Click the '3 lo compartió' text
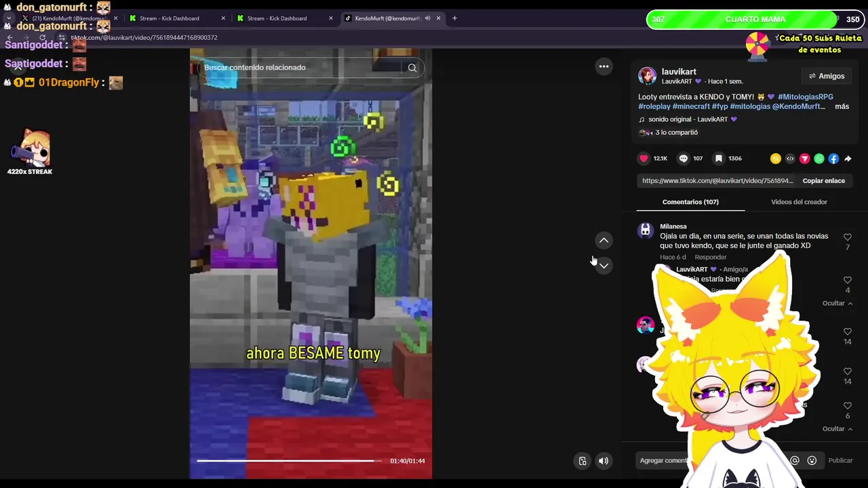 (x=676, y=133)
